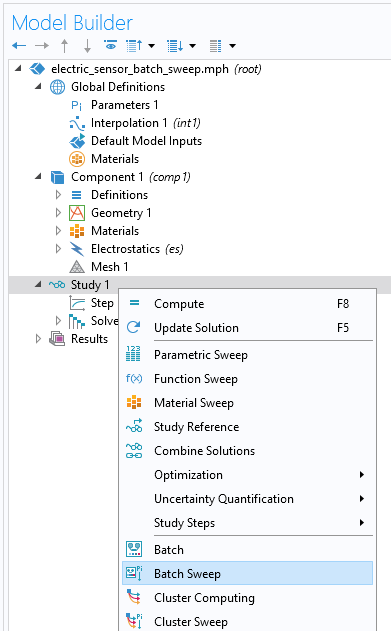Viewport: 391px width, 631px height.
Task: Select Default Model Inputs node
Action: [146, 141]
